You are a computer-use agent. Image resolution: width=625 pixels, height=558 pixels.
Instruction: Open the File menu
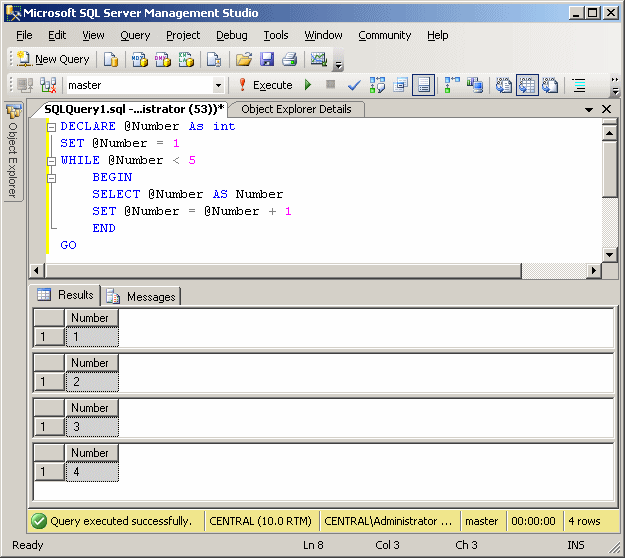[24, 35]
